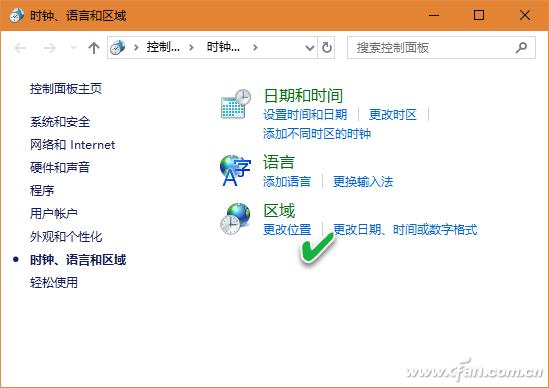Click 更换输入法 link
Viewport: 549px width, 388px height.
(363, 181)
